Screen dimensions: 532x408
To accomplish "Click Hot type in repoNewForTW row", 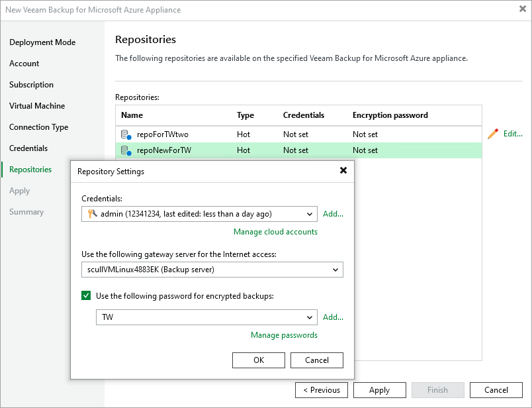I will tap(244, 150).
